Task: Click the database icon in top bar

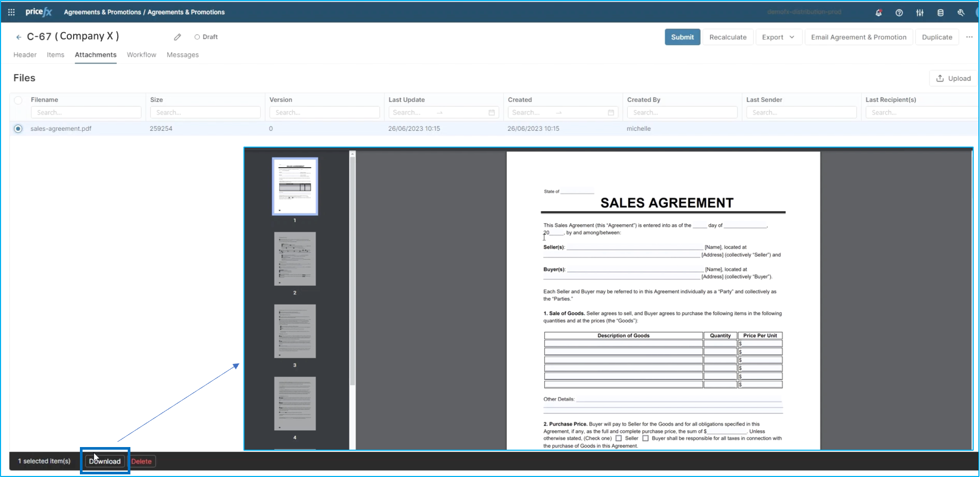Action: tap(940, 13)
